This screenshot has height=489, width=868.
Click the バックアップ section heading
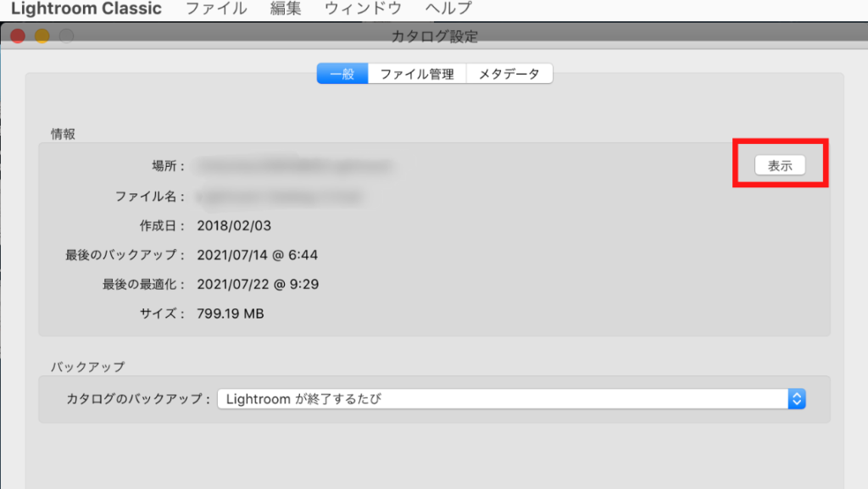tap(88, 367)
